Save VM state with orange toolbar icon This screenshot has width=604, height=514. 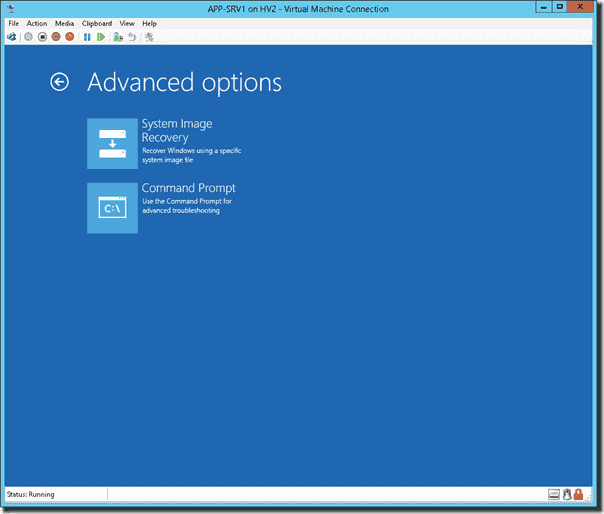click(x=70, y=37)
